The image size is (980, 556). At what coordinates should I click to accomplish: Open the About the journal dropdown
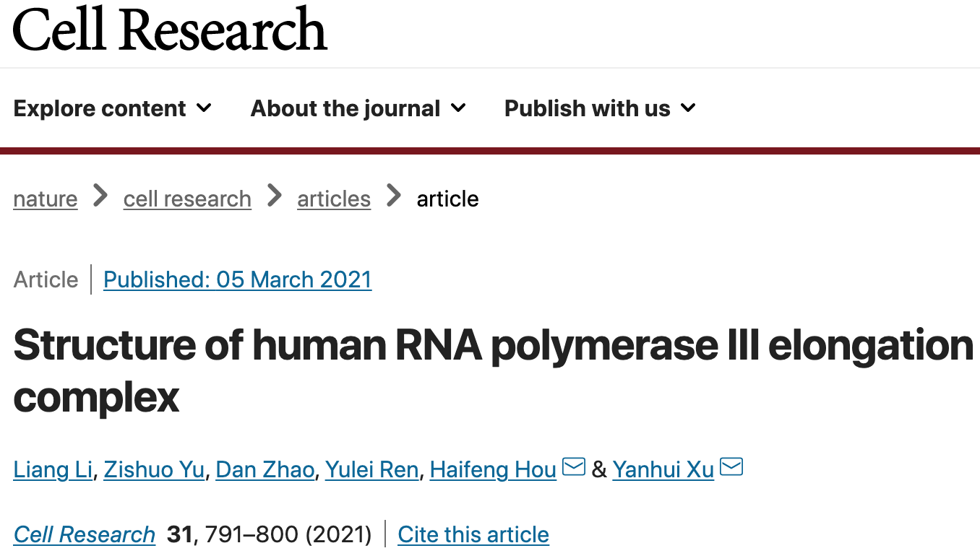pos(358,108)
